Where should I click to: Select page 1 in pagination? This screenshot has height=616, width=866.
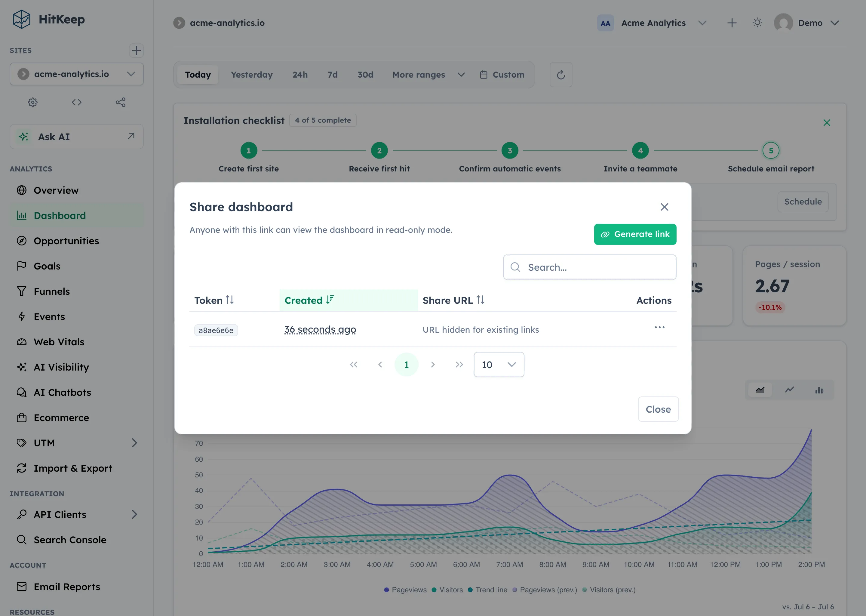tap(407, 365)
